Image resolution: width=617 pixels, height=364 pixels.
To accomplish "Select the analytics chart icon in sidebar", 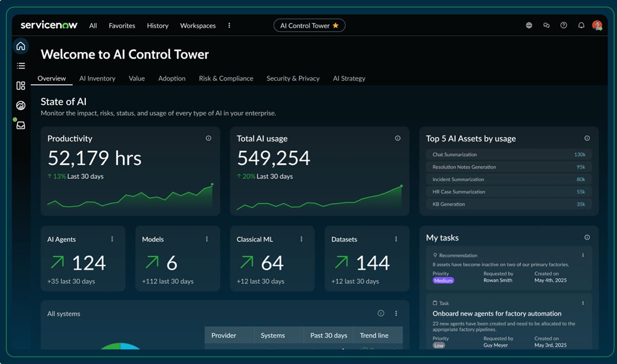I will pos(21,105).
